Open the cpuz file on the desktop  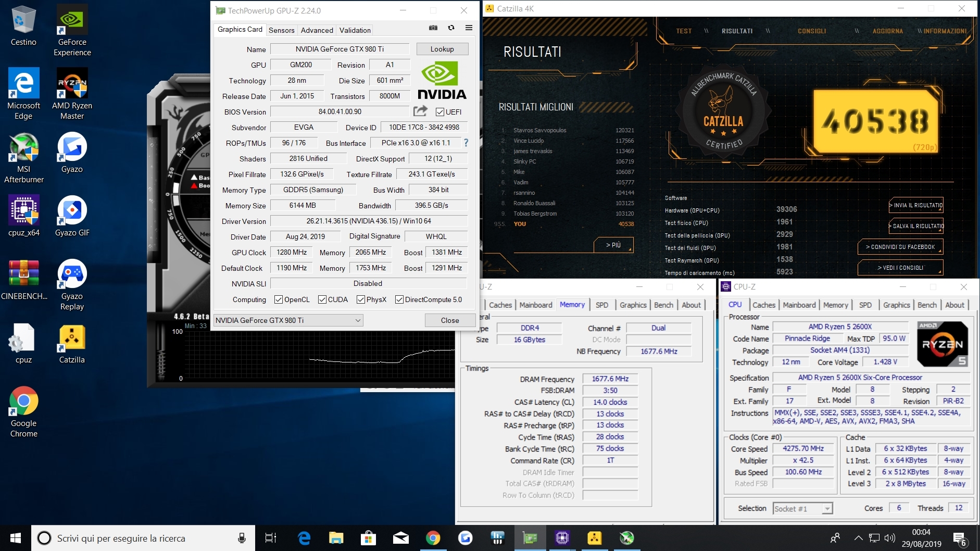pyautogui.click(x=23, y=343)
